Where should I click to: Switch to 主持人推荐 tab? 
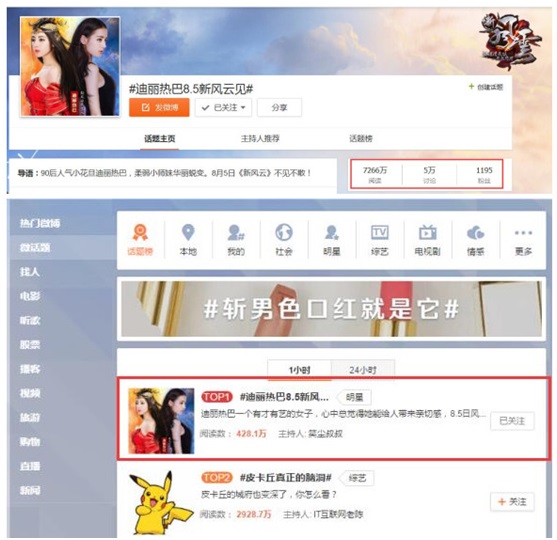click(x=260, y=139)
